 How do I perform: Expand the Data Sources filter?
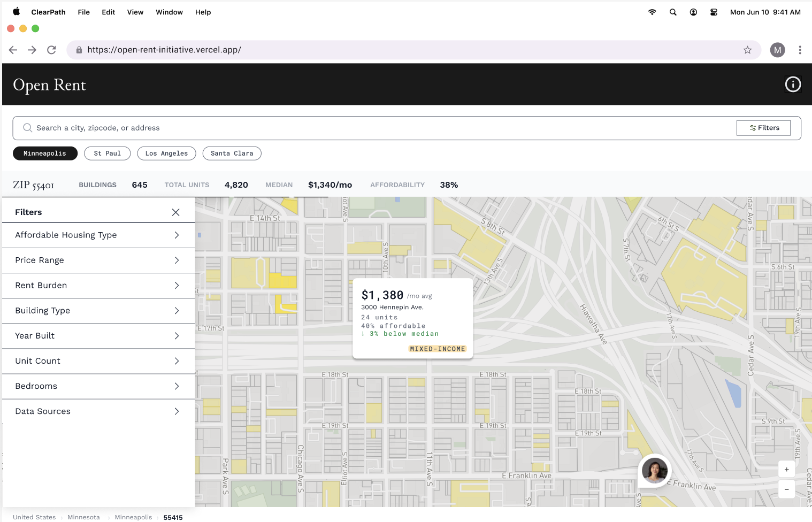98,411
